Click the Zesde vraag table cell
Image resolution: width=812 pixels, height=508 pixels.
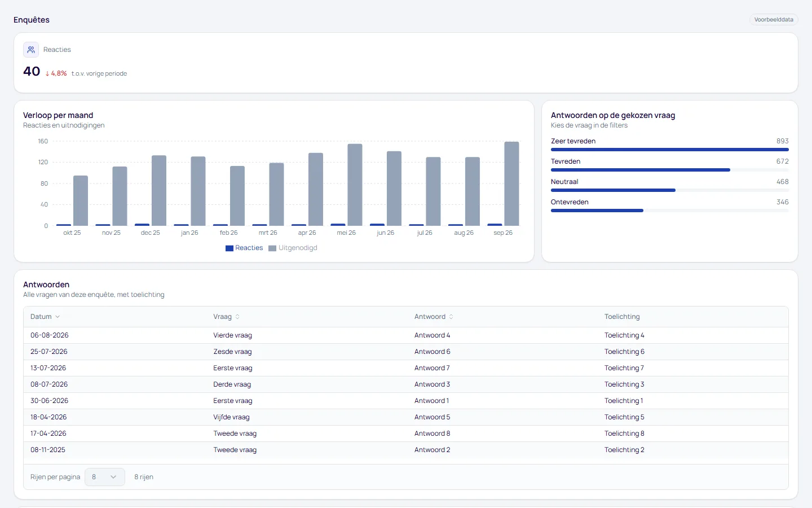point(232,352)
